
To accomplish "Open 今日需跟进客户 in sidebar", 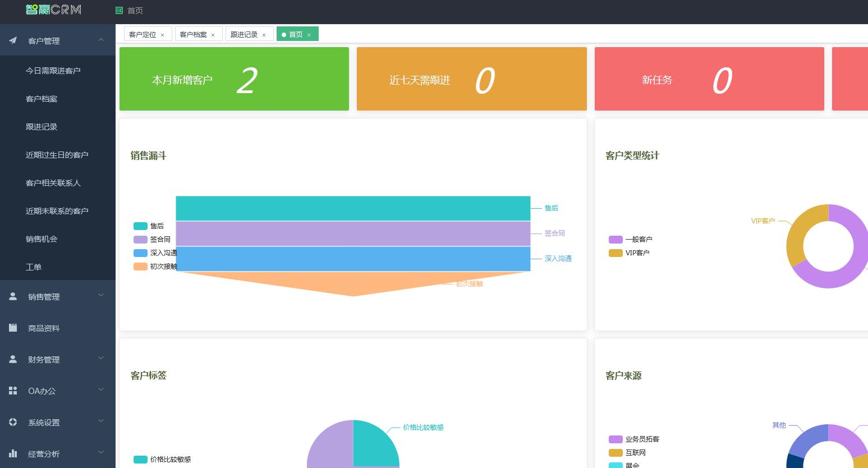I will click(x=58, y=71).
